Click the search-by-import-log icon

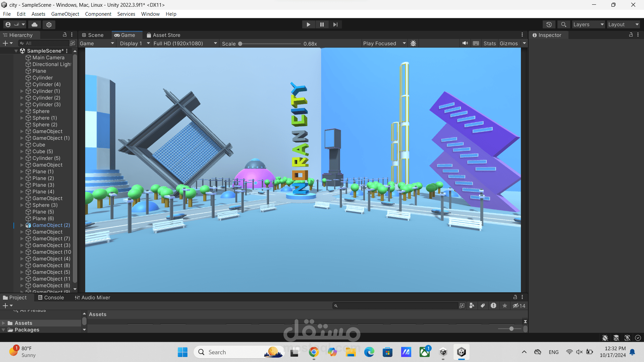tap(493, 306)
